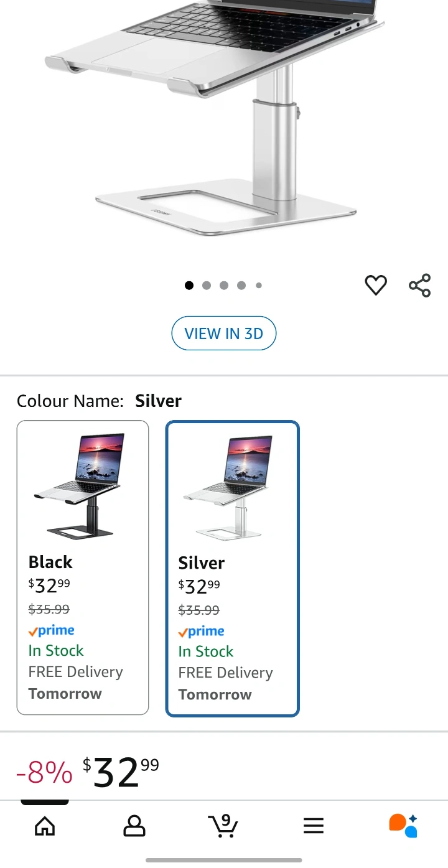This screenshot has width=448, height=868.
Task: Tap the fourth image carousel dot
Action: [x=241, y=286]
